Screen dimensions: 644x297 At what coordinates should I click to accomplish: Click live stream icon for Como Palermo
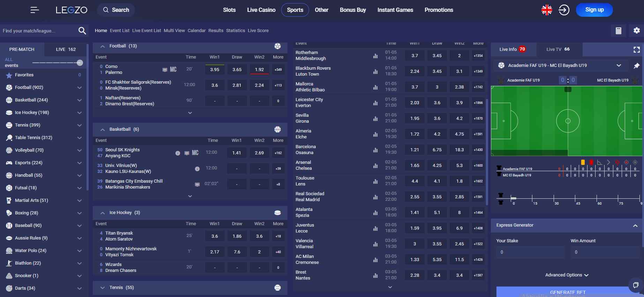click(x=165, y=70)
